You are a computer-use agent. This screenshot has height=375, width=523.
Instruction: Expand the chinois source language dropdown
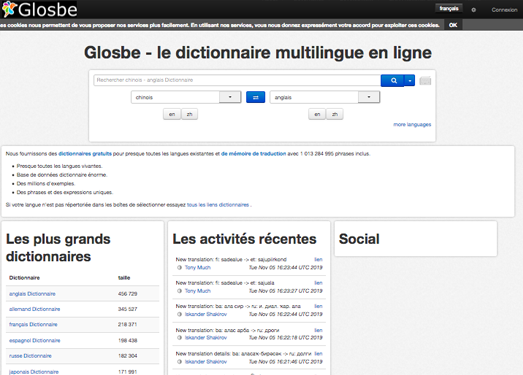pyautogui.click(x=230, y=97)
